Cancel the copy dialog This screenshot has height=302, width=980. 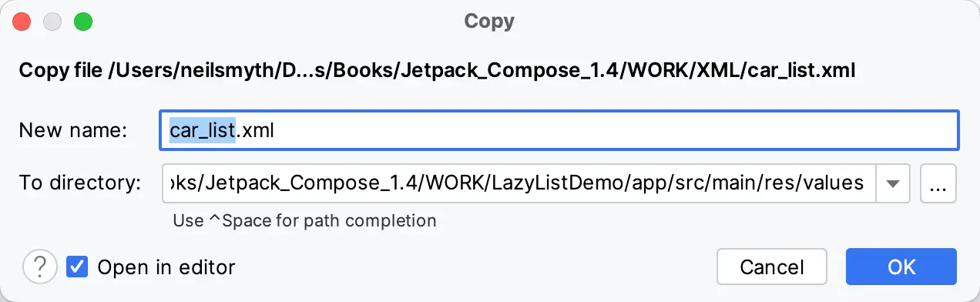tap(772, 267)
